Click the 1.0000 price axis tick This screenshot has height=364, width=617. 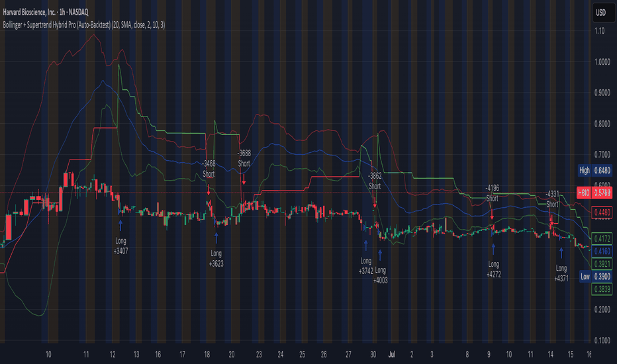click(x=602, y=62)
